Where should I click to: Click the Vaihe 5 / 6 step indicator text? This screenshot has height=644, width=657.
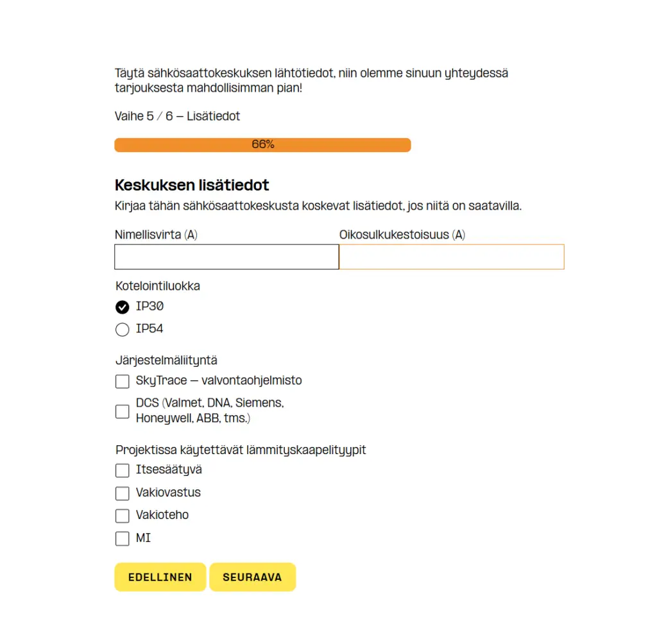point(177,116)
